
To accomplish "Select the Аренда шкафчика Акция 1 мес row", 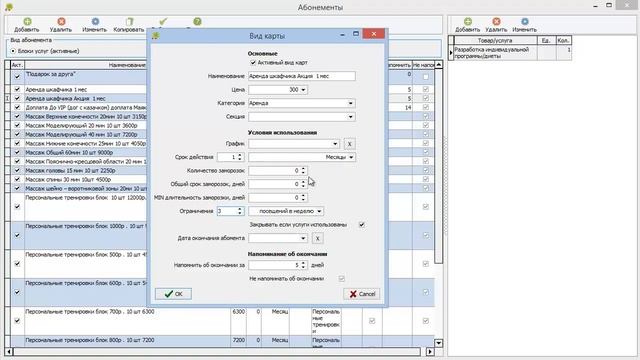I will [x=85, y=98].
